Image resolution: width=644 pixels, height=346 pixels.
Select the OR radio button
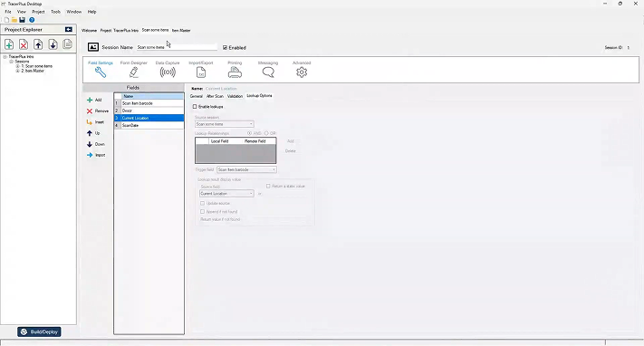[x=266, y=133]
